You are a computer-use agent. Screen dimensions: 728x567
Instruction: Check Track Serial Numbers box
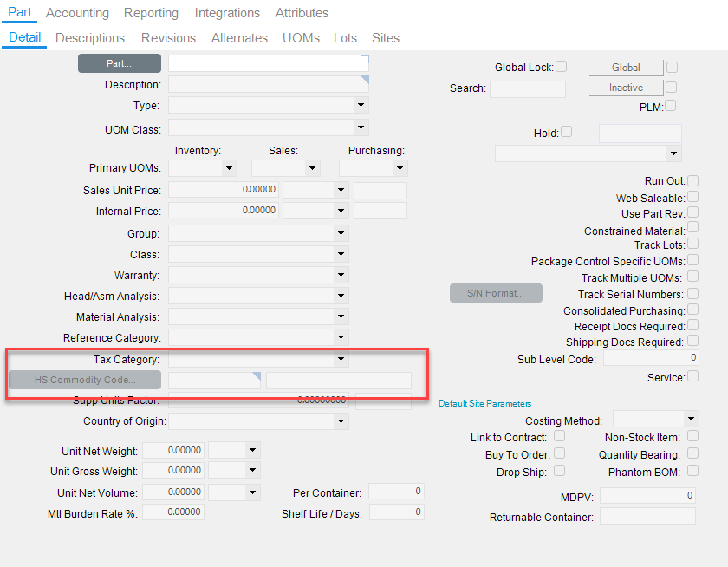tap(692, 294)
